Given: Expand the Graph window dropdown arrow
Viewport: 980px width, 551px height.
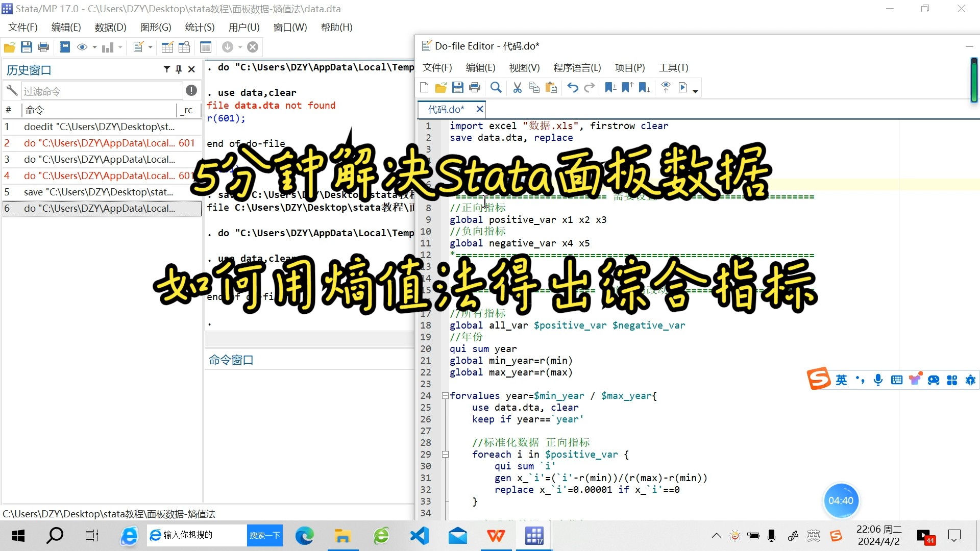Looking at the screenshot, I should 120,47.
